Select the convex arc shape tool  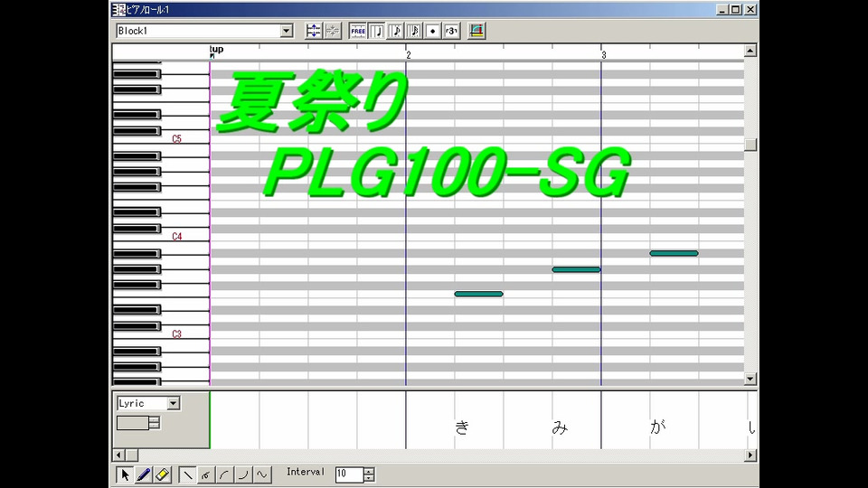point(225,474)
